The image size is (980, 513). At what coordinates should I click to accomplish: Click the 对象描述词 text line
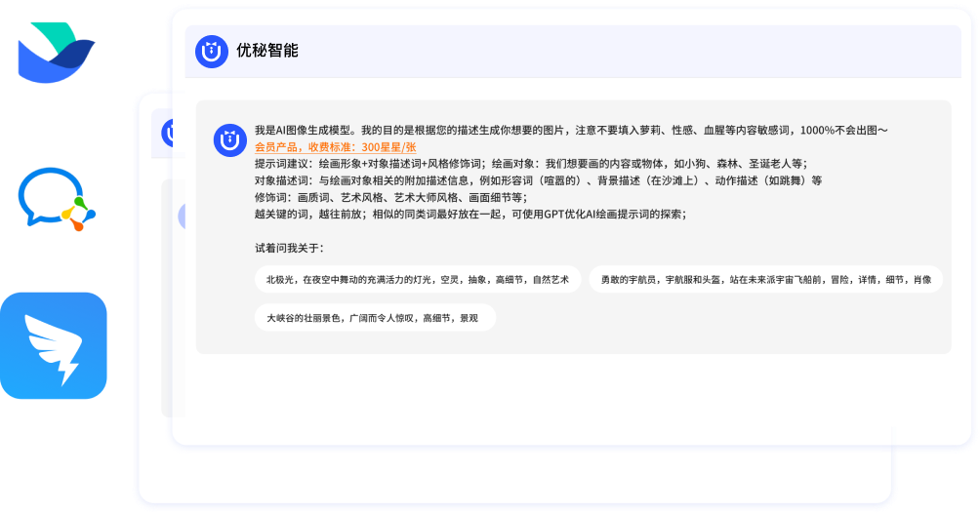click(538, 180)
